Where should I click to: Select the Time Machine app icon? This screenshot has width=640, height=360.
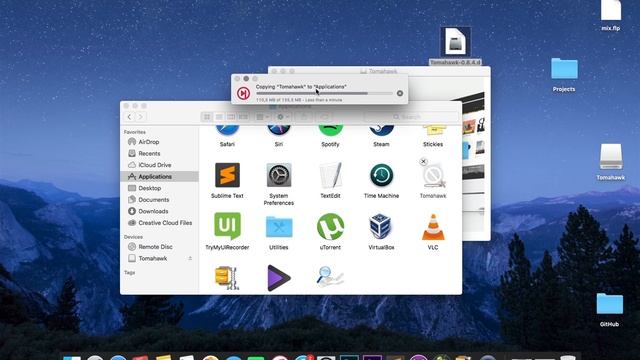pos(381,176)
